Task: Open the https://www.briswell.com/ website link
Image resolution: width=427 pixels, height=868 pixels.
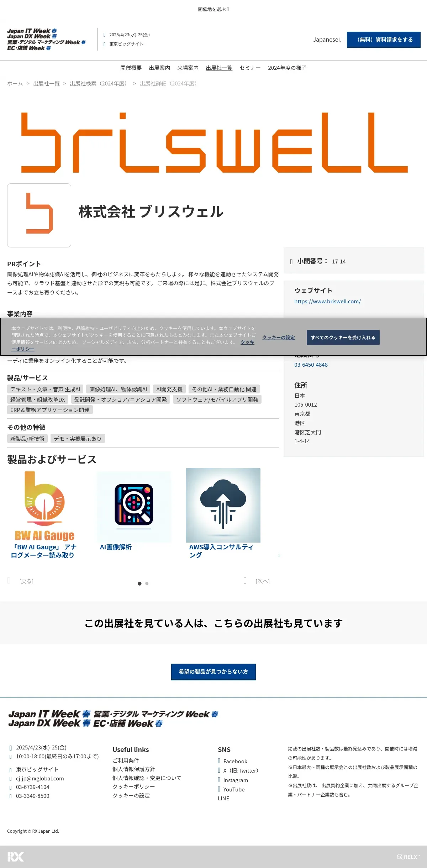Action: click(x=327, y=301)
